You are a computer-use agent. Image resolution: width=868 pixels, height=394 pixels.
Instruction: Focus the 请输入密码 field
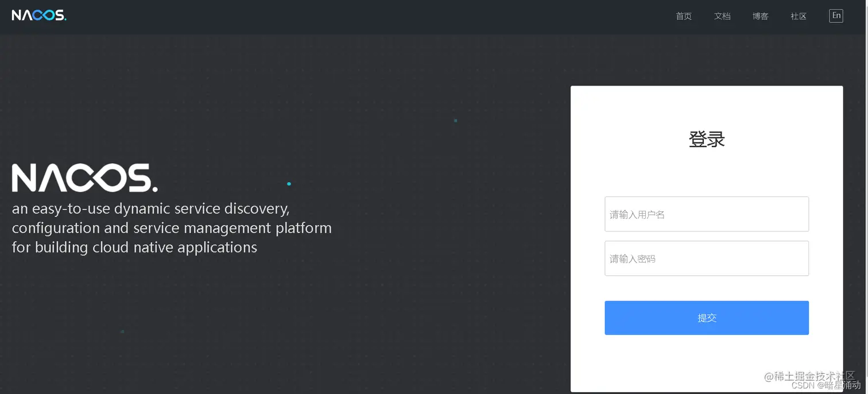click(707, 258)
